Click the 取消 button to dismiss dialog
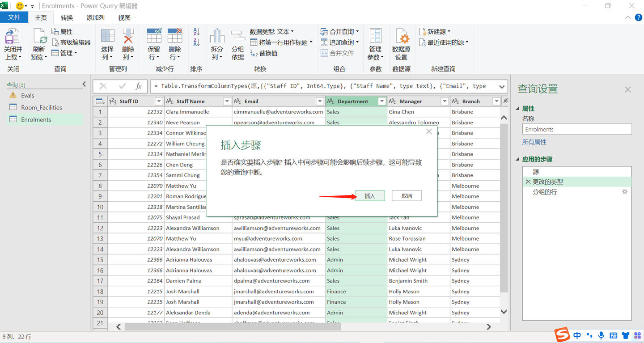 407,195
